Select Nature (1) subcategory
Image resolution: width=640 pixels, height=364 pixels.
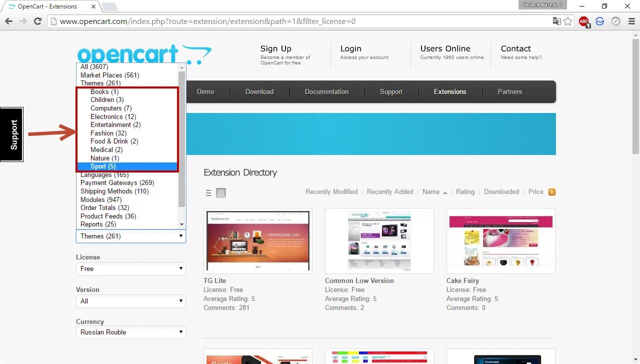click(127, 158)
